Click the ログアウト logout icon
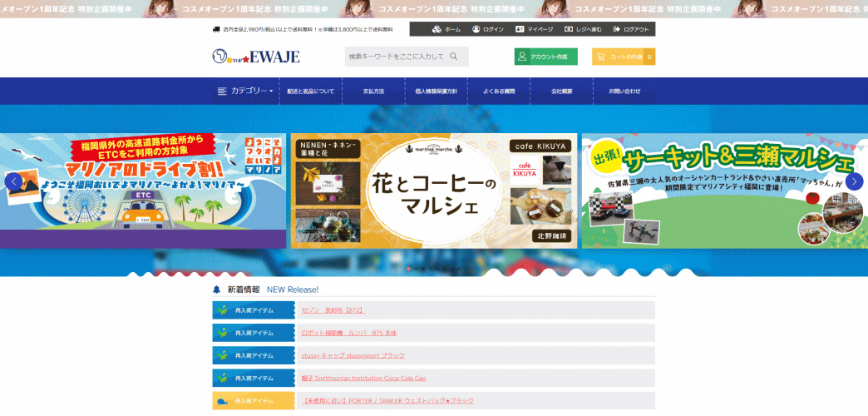The image size is (868, 416). 617,29
